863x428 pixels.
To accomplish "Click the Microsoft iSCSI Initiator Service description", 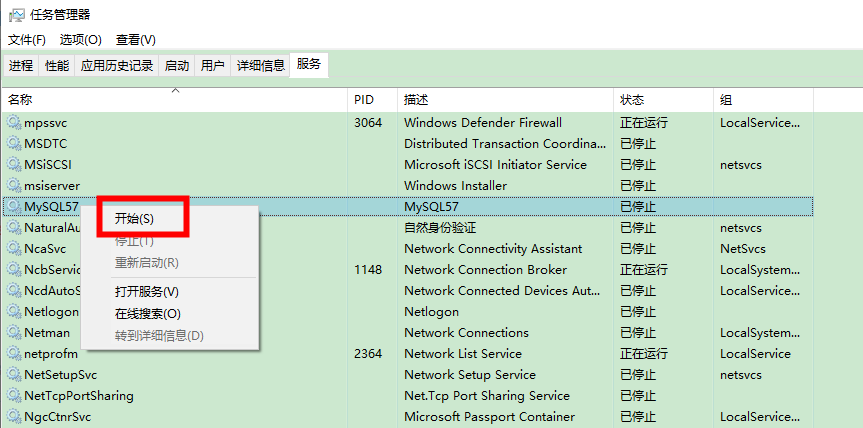I will pyautogui.click(x=495, y=164).
